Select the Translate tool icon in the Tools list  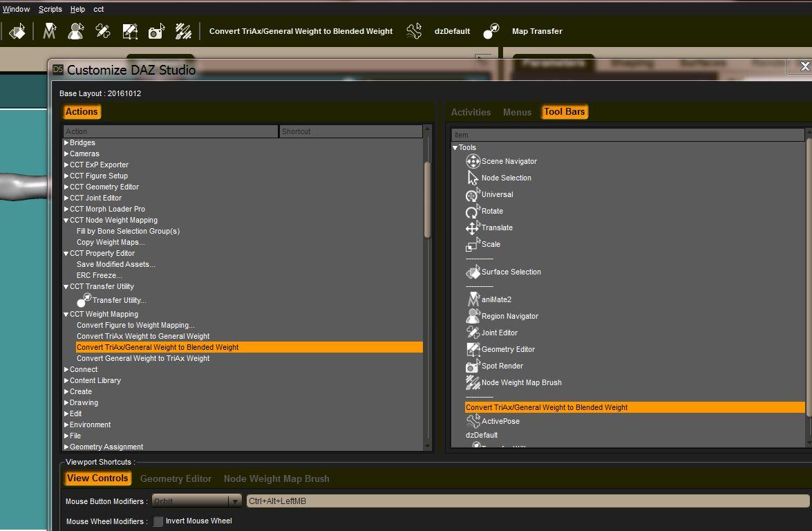coord(473,227)
